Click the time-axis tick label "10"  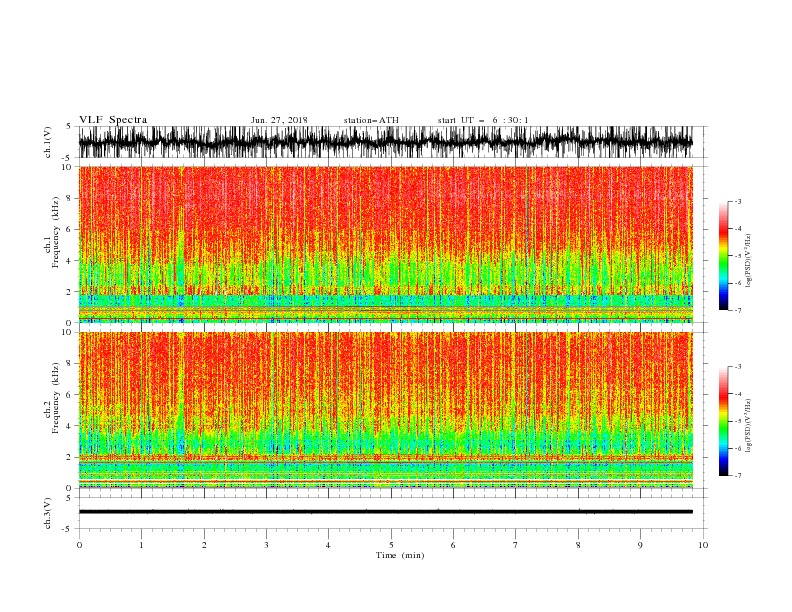tap(703, 545)
